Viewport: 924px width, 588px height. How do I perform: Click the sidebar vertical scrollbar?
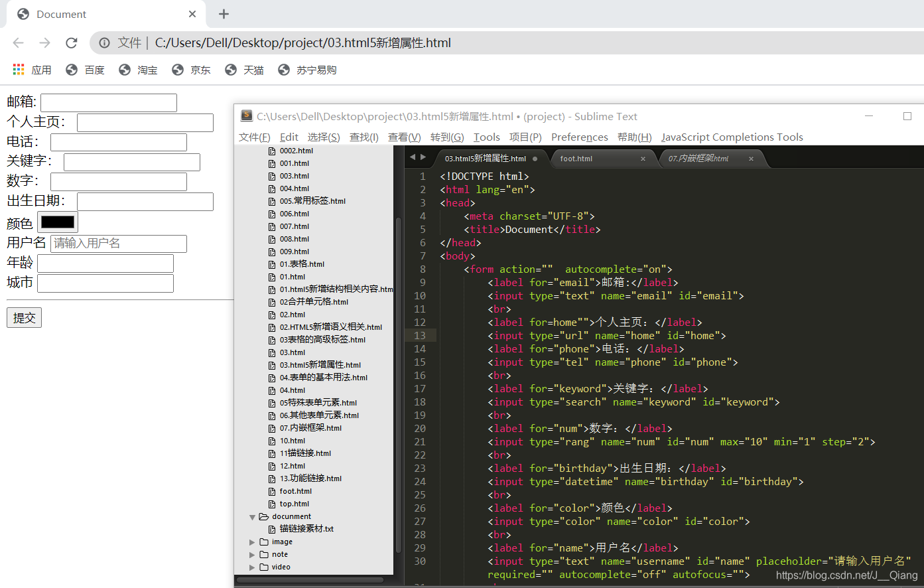point(399,385)
